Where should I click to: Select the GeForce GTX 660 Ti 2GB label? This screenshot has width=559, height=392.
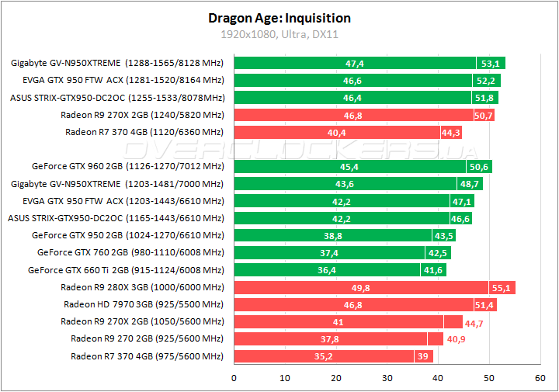tap(126, 270)
